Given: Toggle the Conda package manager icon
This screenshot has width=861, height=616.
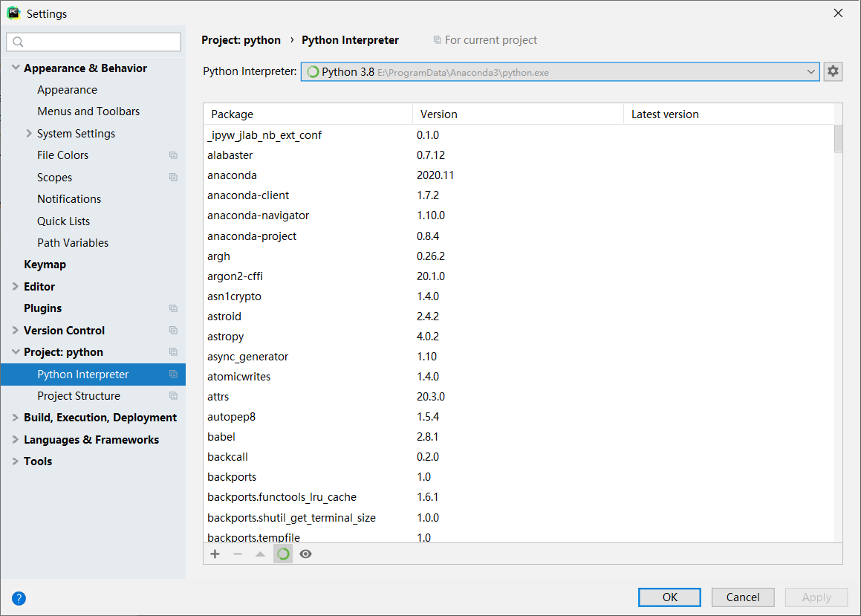Looking at the screenshot, I should pyautogui.click(x=283, y=554).
